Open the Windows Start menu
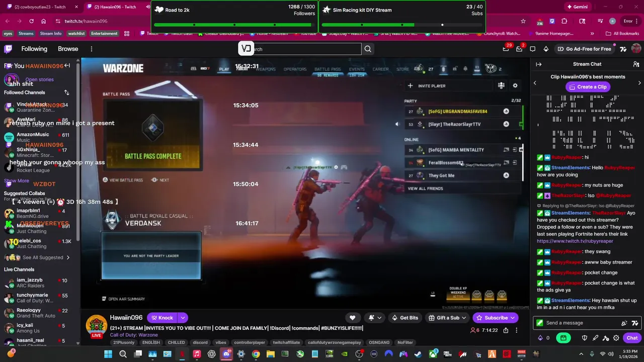This screenshot has width=644, height=362. tap(108, 354)
